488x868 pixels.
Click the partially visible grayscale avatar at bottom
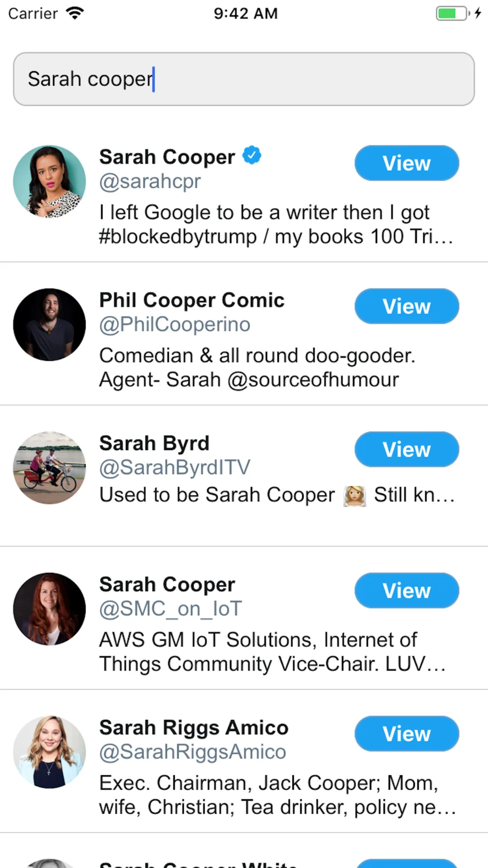pyautogui.click(x=49, y=863)
